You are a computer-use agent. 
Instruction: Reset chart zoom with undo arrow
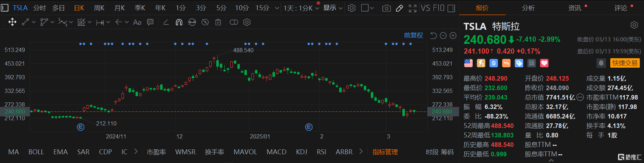click(434, 35)
